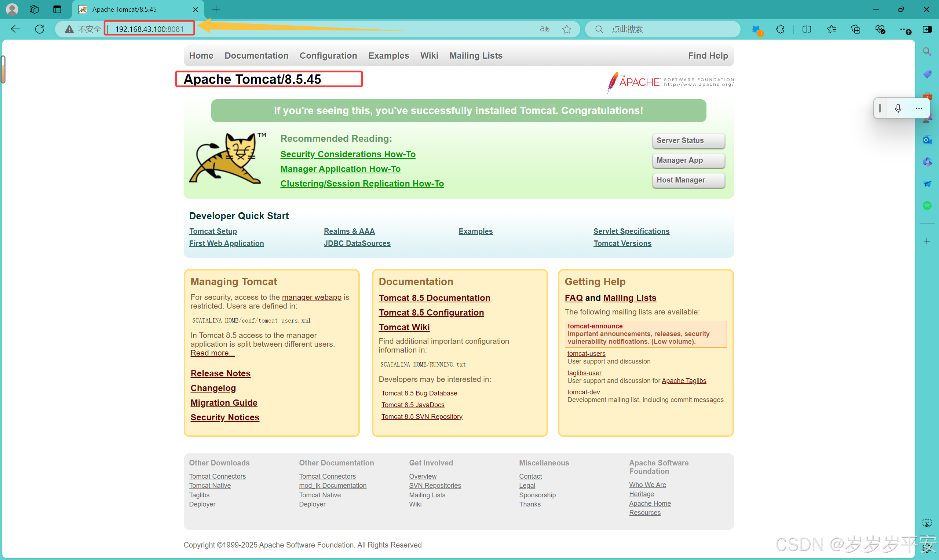Click the sidebar search input field
939x560 pixels.
coord(663,29)
